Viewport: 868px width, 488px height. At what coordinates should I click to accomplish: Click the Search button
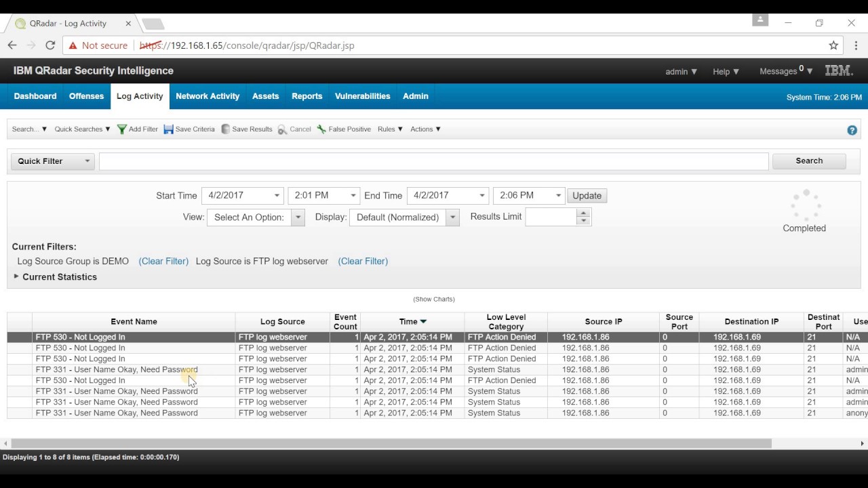(809, 161)
